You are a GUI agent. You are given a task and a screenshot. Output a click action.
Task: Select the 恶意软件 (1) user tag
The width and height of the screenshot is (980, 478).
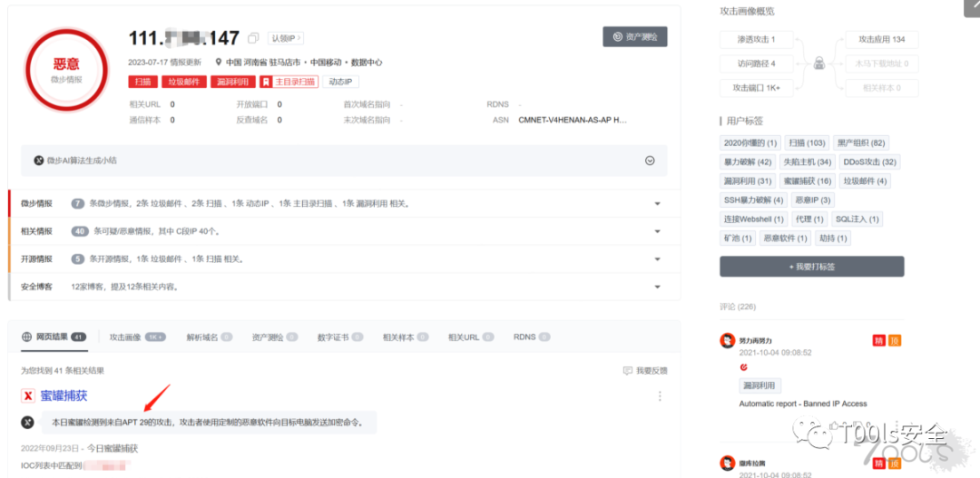click(x=786, y=238)
